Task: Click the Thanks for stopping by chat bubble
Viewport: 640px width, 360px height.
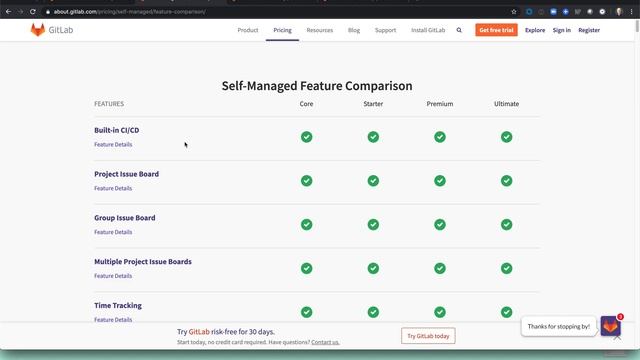Action: tap(558, 327)
